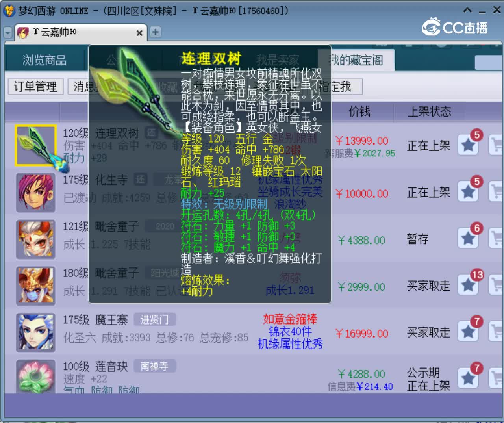The width and height of the screenshot is (504, 423).
Task: Click 魔王寨 character avatar
Action: click(x=36, y=333)
